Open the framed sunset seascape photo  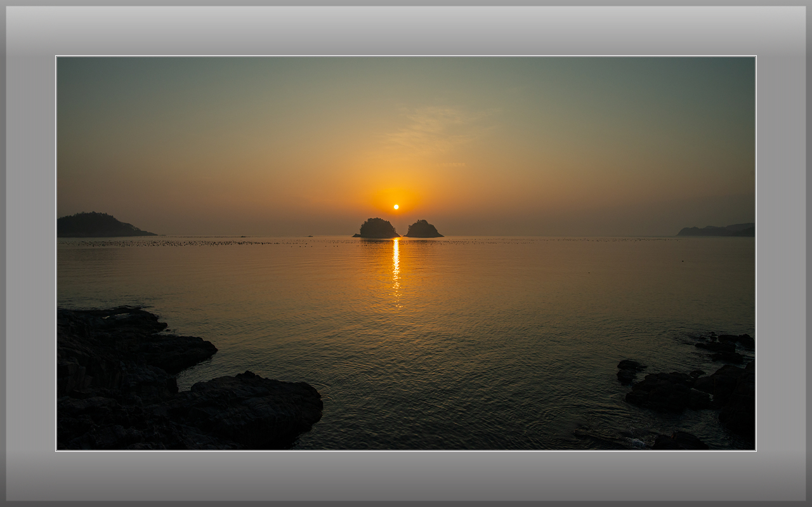[x=406, y=253]
